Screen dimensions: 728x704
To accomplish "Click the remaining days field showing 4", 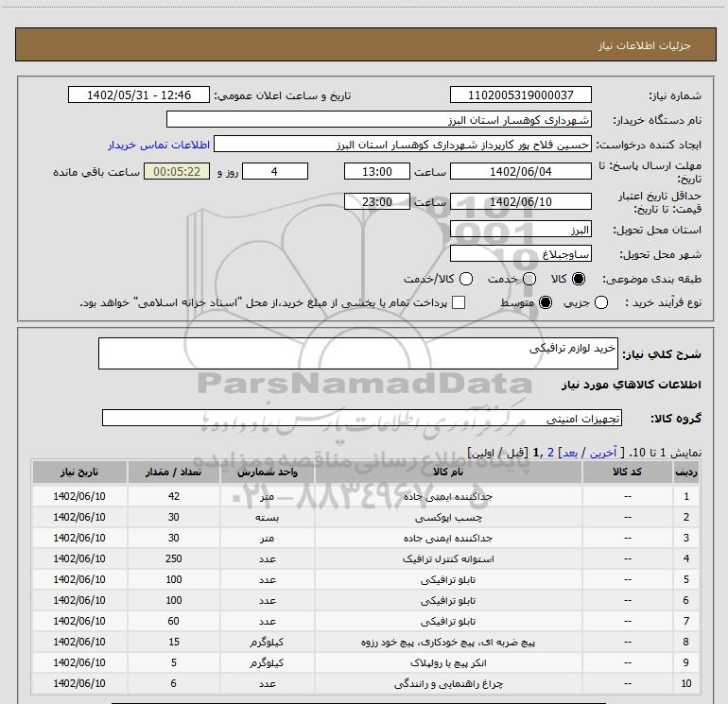I will (275, 171).
